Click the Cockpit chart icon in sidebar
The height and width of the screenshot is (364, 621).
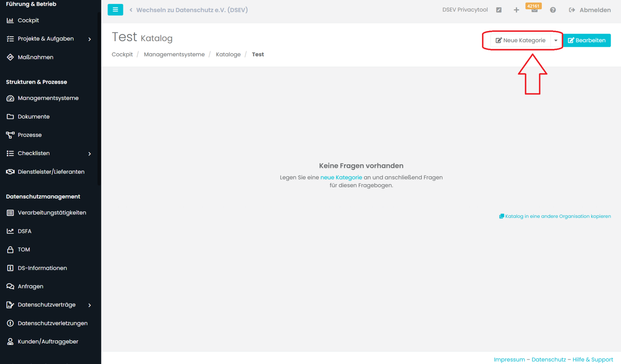[10, 20]
